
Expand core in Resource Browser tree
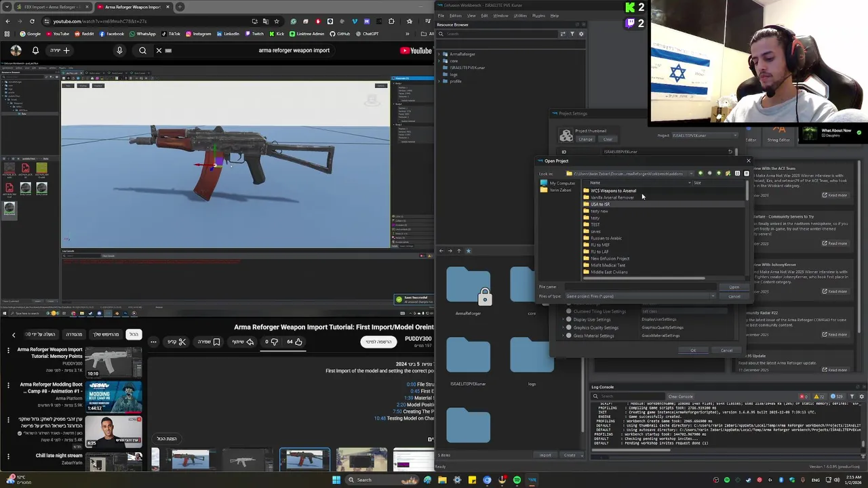439,61
